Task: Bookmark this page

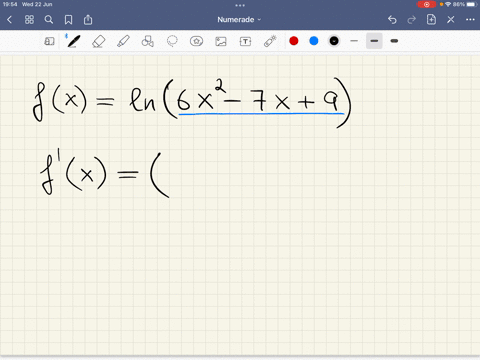Action: tap(68, 20)
